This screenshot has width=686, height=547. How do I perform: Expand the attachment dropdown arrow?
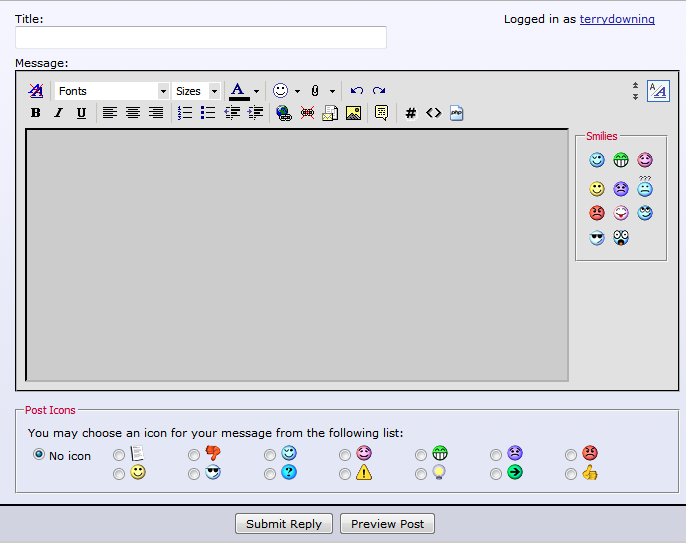tap(332, 91)
